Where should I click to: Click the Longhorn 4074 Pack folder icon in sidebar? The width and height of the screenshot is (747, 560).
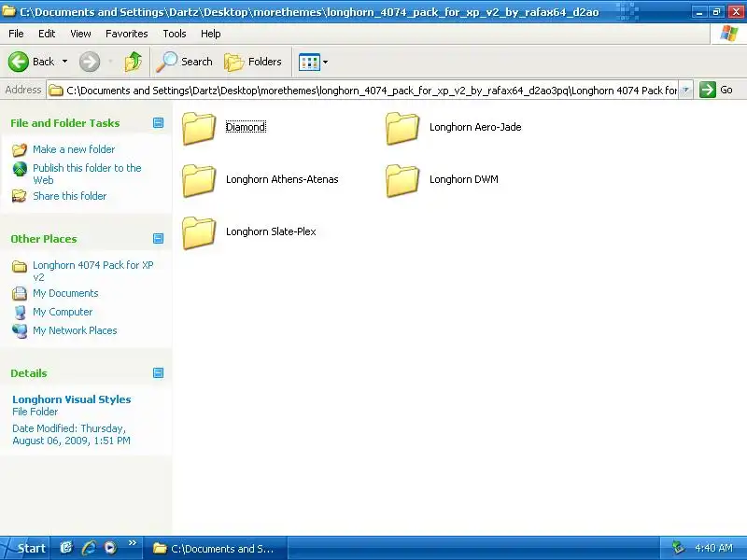(20, 266)
